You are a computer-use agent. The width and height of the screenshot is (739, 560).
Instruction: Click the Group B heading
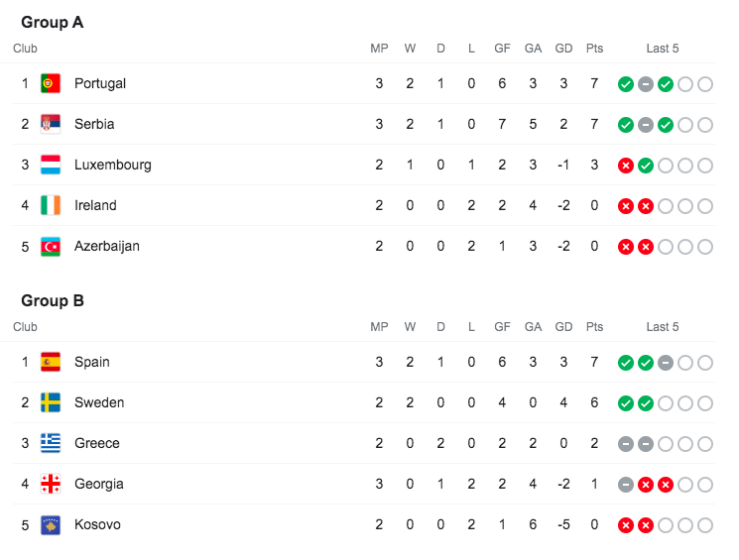click(x=53, y=300)
